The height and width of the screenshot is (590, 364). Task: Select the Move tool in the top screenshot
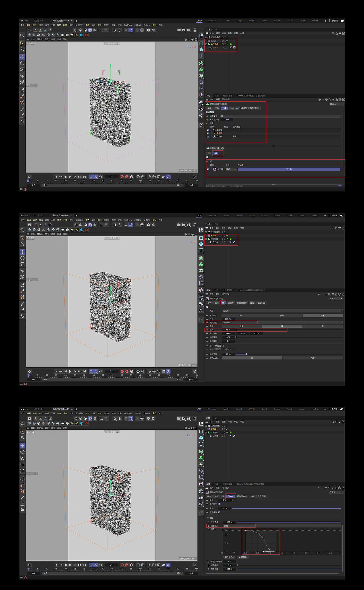[22, 57]
